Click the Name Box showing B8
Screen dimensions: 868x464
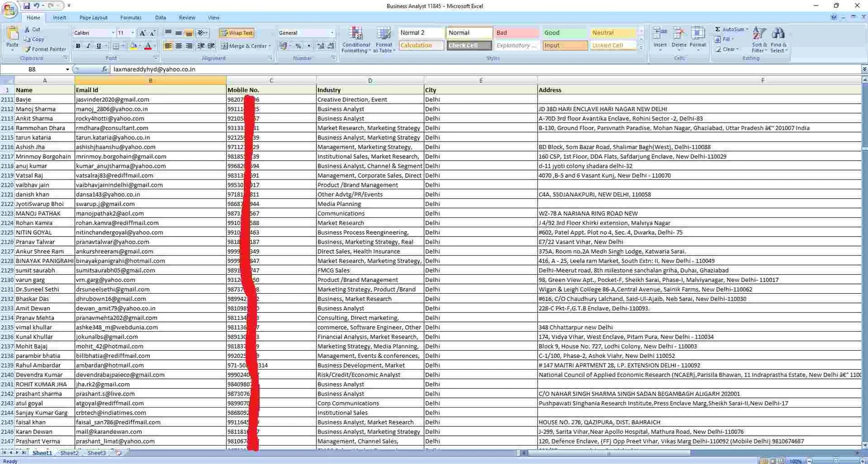pos(33,69)
